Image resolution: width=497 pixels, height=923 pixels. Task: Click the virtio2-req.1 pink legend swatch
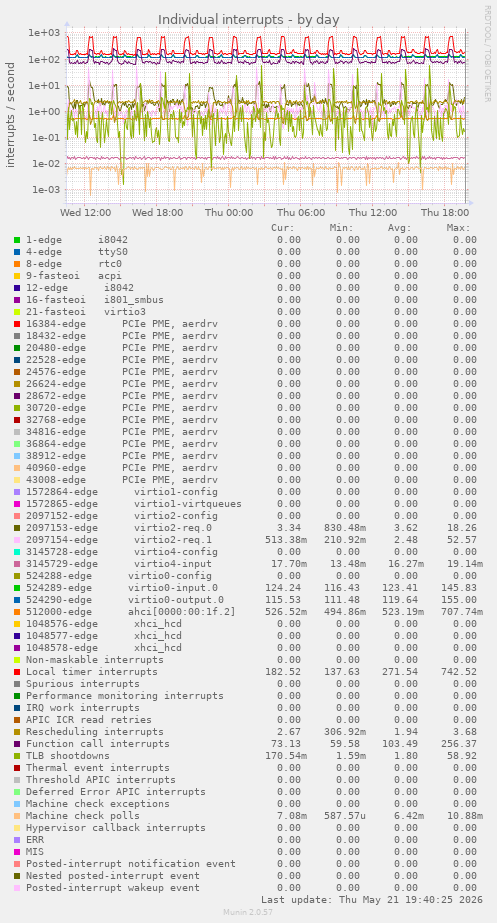[17, 540]
